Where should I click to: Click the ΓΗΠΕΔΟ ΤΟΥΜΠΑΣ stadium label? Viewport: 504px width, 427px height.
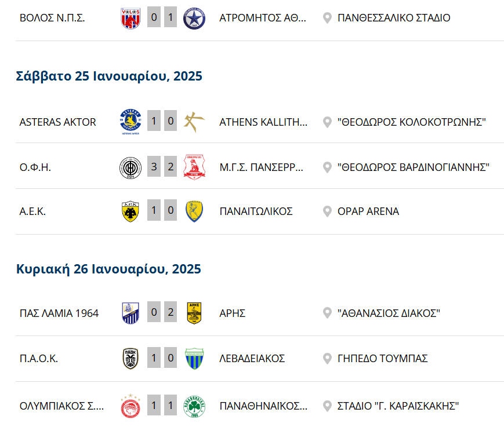pos(383,358)
